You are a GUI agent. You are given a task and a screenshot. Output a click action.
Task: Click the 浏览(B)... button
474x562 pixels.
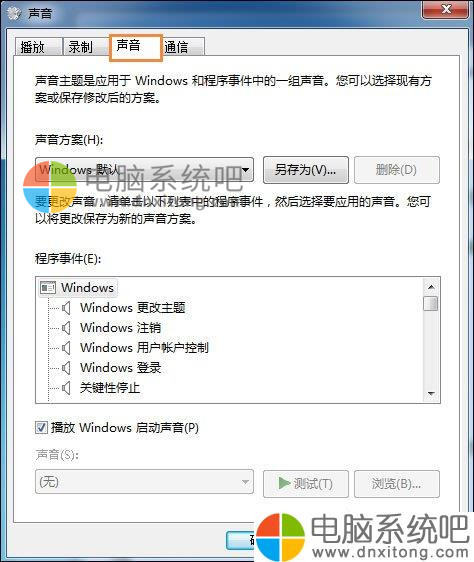coord(397,484)
